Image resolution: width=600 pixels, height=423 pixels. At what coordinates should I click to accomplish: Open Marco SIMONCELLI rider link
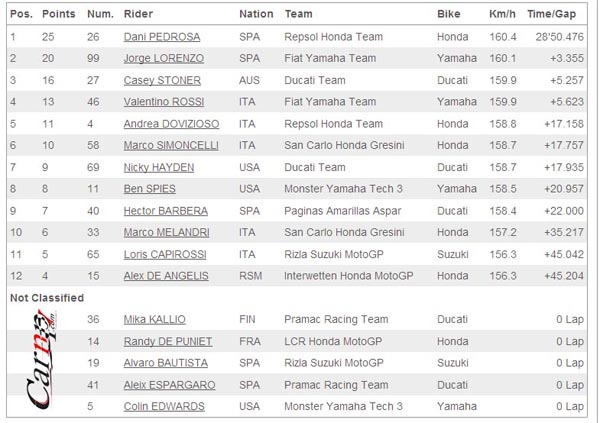pyautogui.click(x=171, y=145)
